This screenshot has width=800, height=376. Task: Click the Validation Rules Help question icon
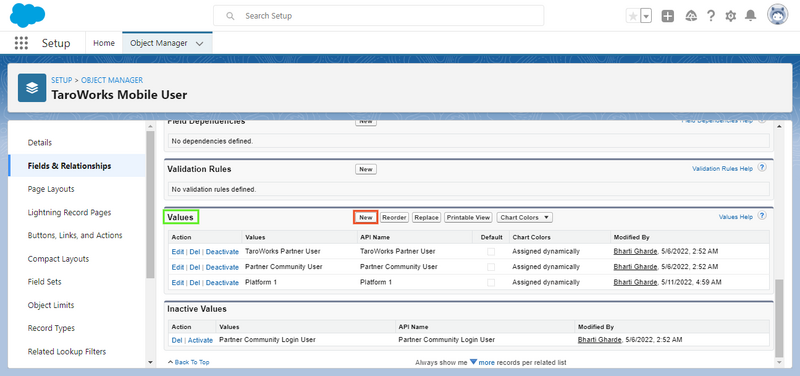point(762,167)
